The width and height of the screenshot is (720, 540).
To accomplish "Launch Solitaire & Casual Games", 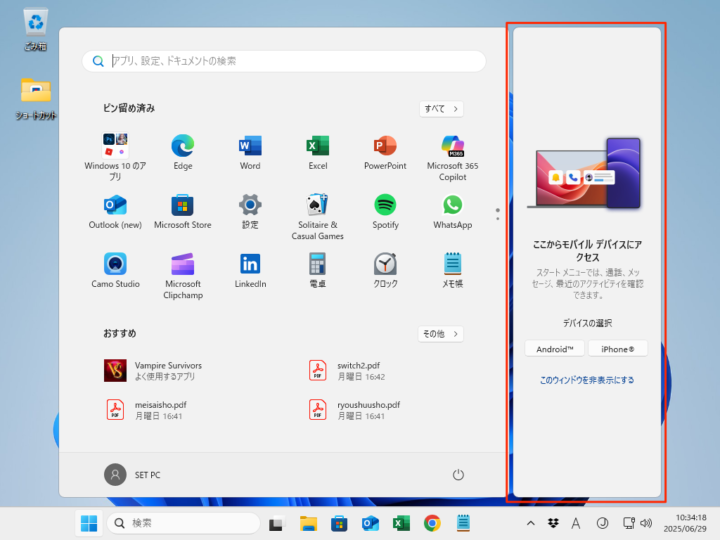I will pos(318,216).
